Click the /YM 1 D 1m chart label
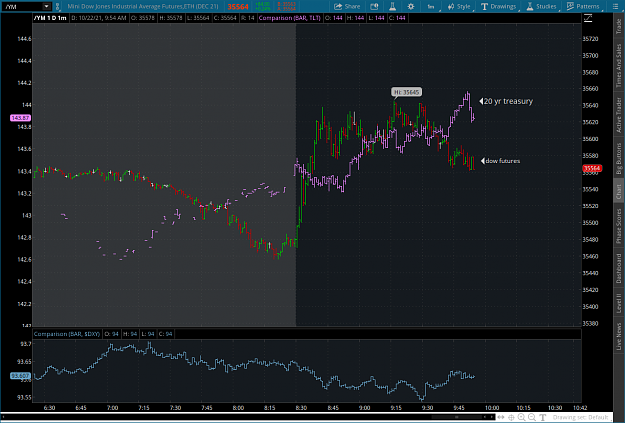The width and height of the screenshot is (625, 423). click(50, 18)
